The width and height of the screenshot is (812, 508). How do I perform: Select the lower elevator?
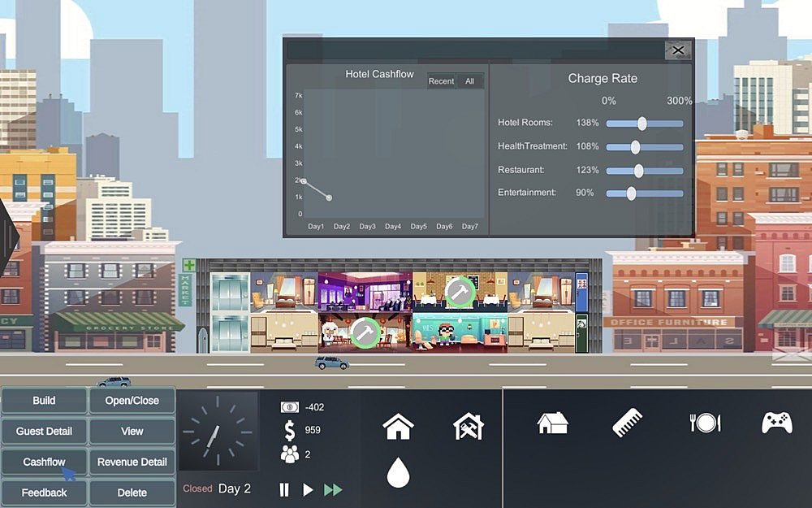pyautogui.click(x=231, y=333)
